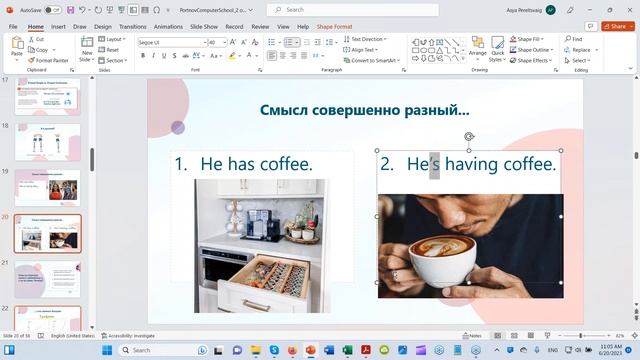Screen dimensions: 640x360
Task: Toggle Strikethrough formatting
Action: [185, 56]
